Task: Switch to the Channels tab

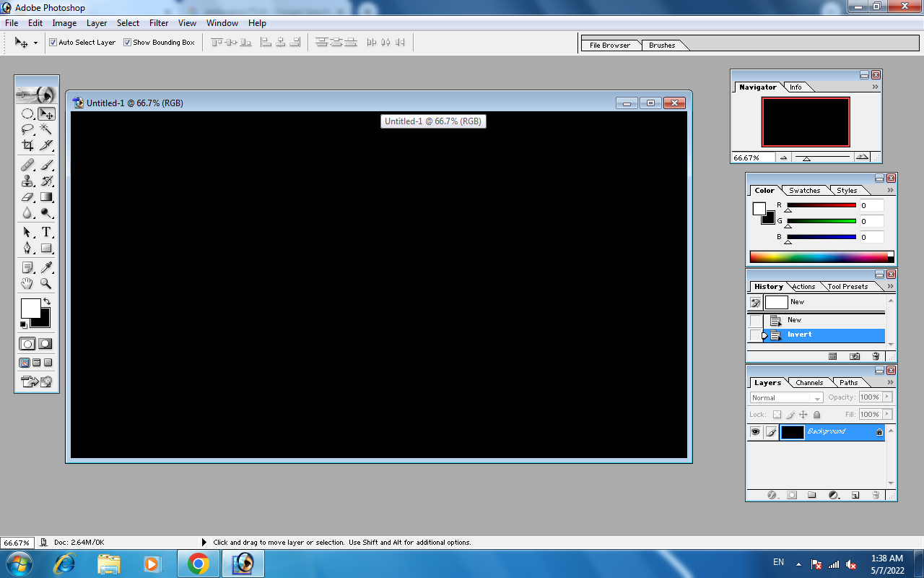Action: point(809,383)
